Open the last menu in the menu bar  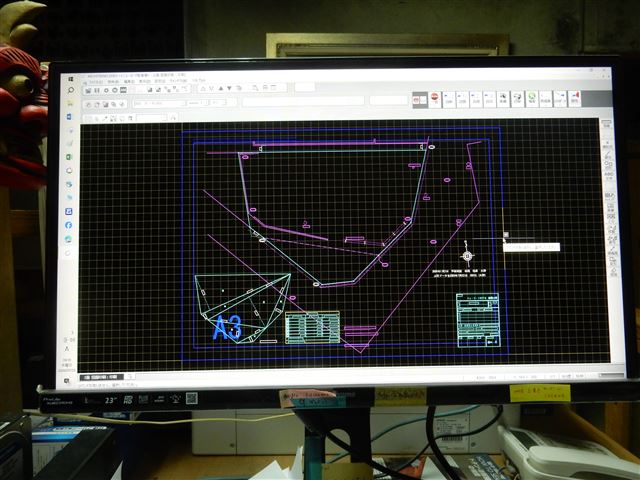point(199,80)
